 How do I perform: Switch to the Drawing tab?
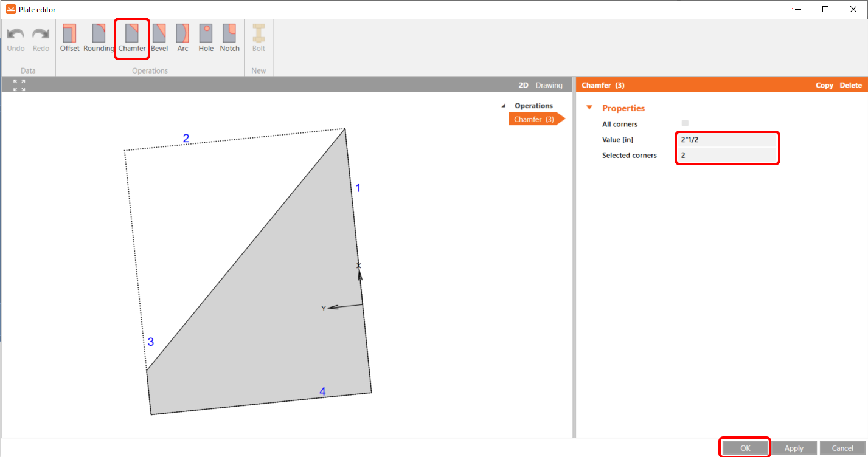[x=549, y=85]
